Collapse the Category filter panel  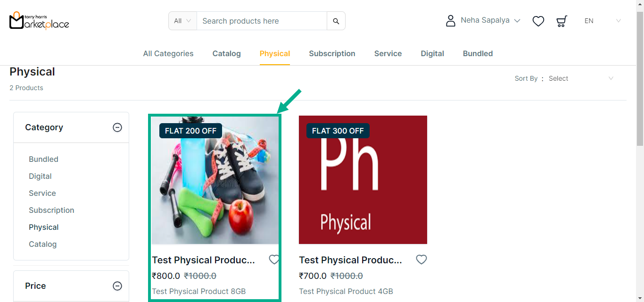pyautogui.click(x=117, y=127)
